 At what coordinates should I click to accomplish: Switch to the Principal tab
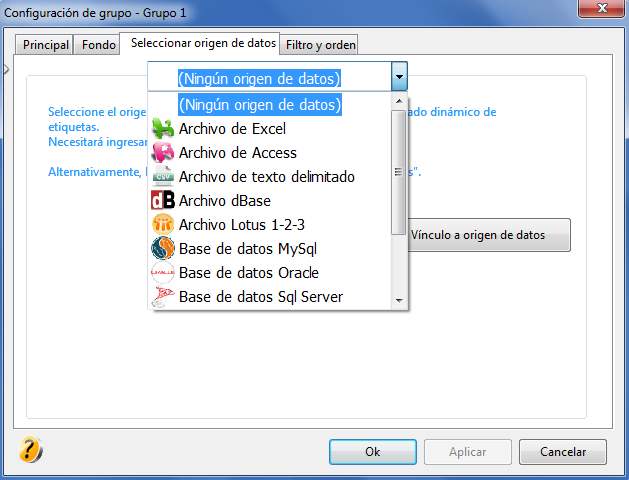point(45,45)
